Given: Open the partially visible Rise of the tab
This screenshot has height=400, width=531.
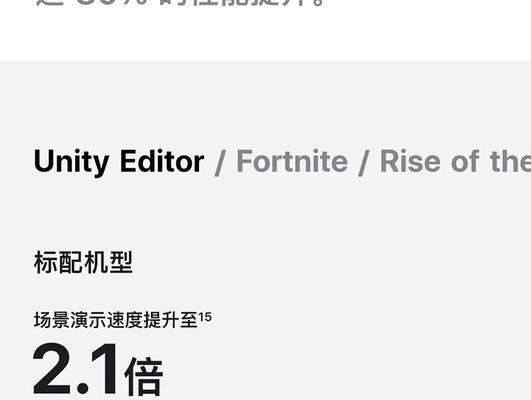Looking at the screenshot, I should [x=455, y=161].
